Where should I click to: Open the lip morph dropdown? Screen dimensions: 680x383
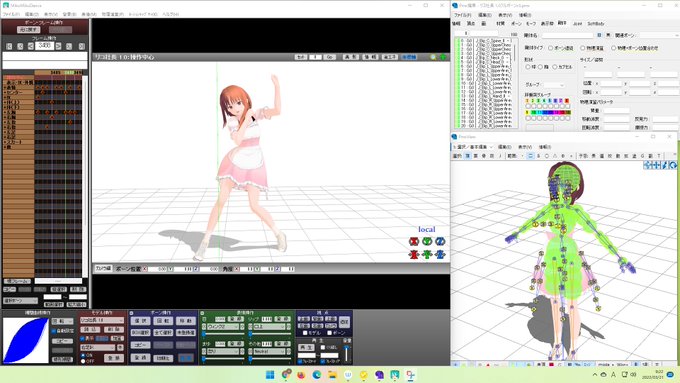click(269, 327)
